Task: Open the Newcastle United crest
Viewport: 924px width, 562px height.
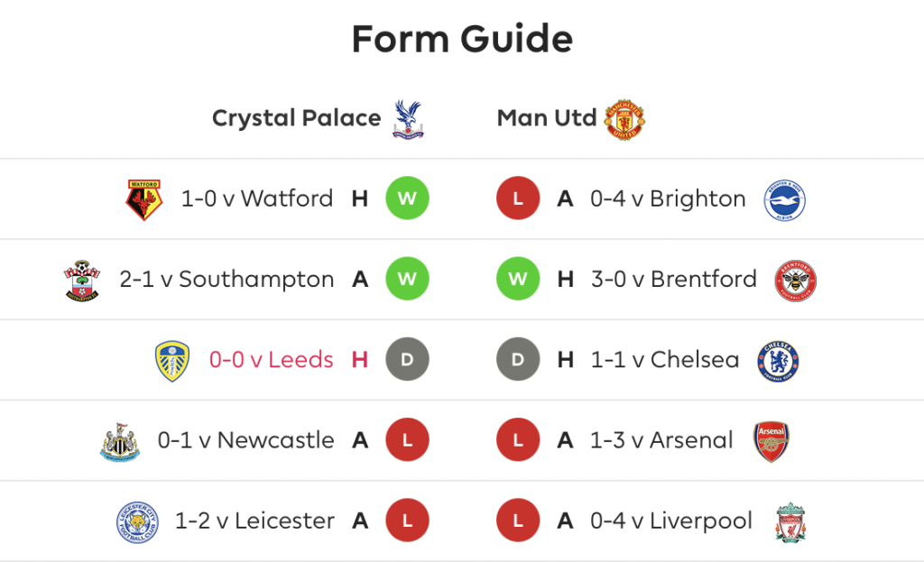Action: point(120,442)
